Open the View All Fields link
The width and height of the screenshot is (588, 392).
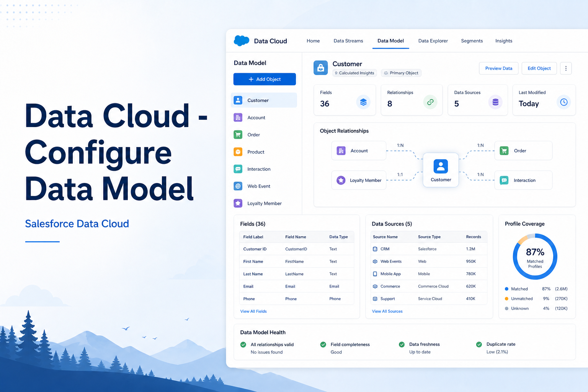click(253, 312)
